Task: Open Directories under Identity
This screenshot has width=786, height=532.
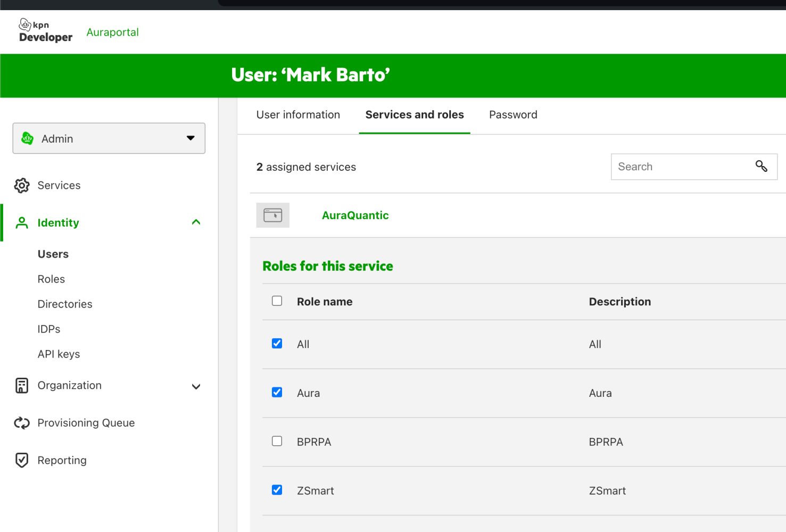Action: pyautogui.click(x=65, y=304)
